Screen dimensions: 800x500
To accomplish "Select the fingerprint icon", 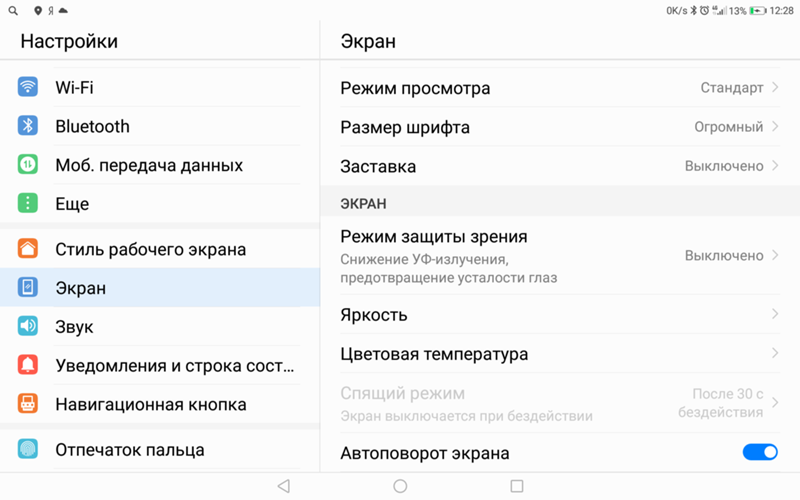I will pos(28,449).
